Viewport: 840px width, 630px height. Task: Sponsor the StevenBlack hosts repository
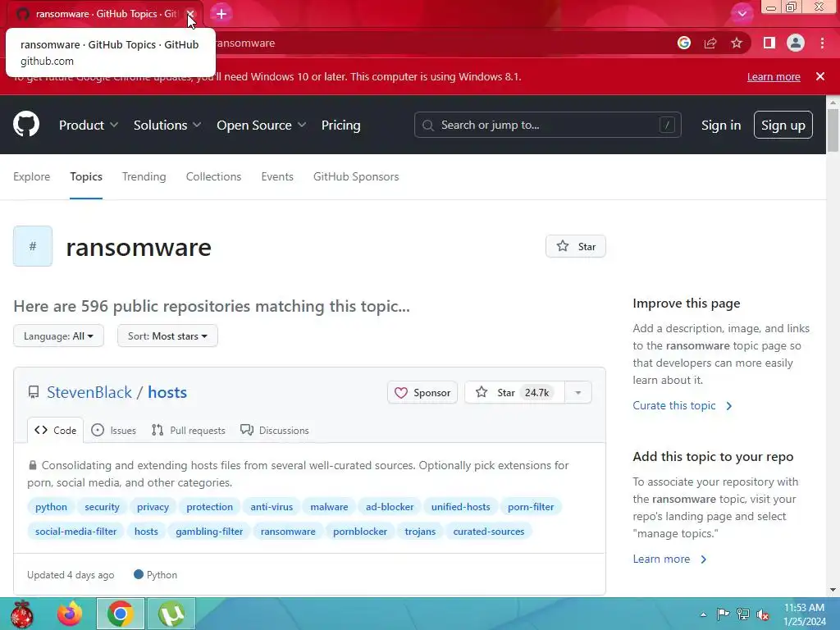(422, 393)
